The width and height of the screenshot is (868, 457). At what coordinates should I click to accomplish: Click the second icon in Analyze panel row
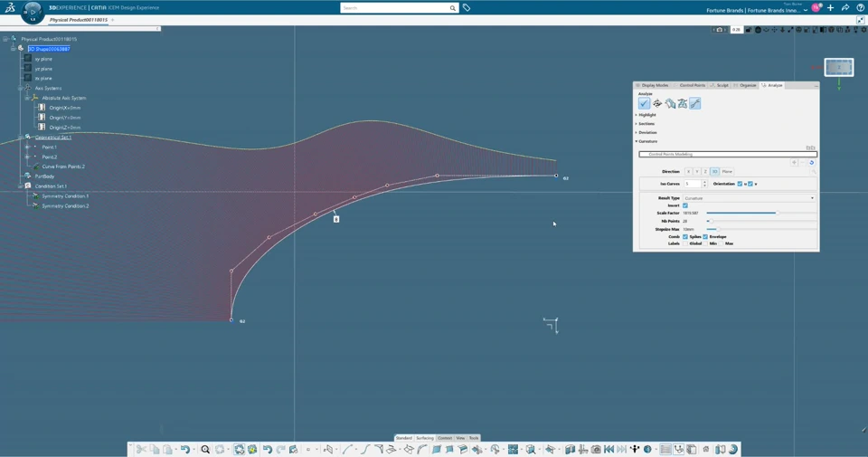[657, 103]
